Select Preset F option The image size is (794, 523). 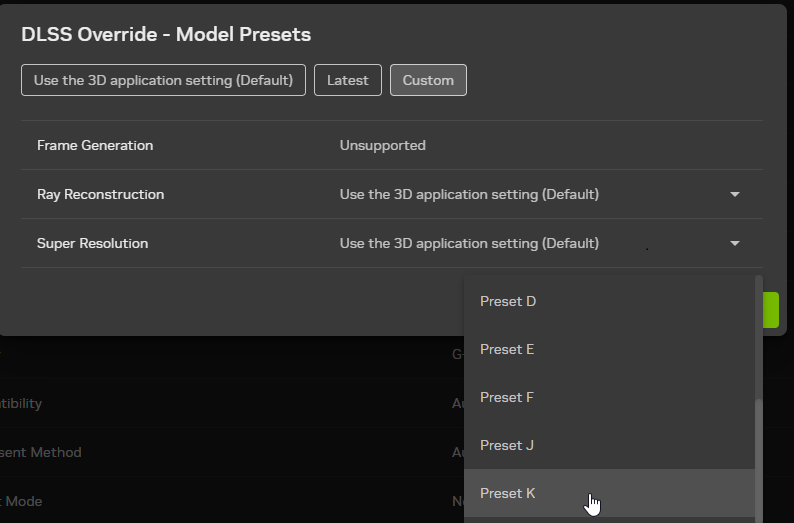(x=609, y=397)
